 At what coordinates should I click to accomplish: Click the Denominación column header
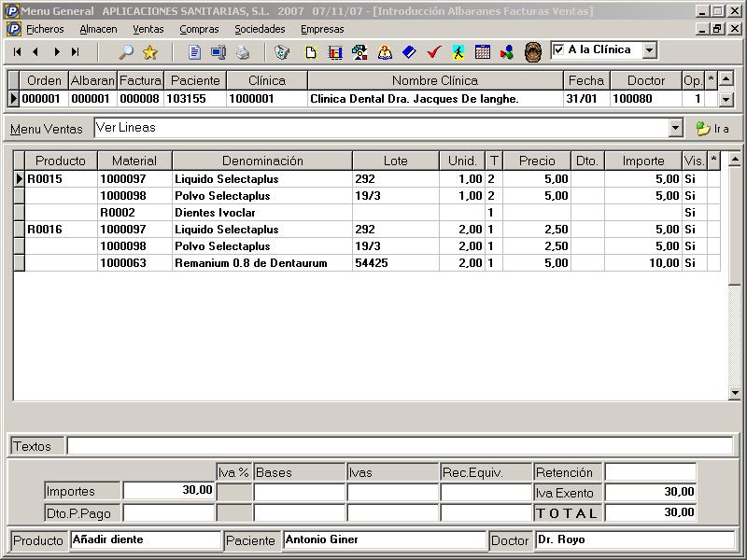(x=262, y=161)
